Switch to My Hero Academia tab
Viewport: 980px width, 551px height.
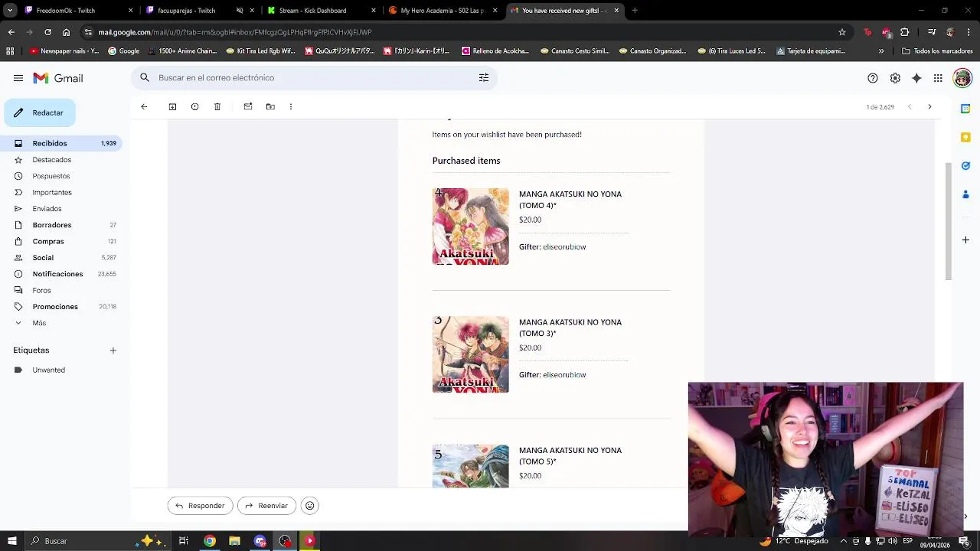443,11
